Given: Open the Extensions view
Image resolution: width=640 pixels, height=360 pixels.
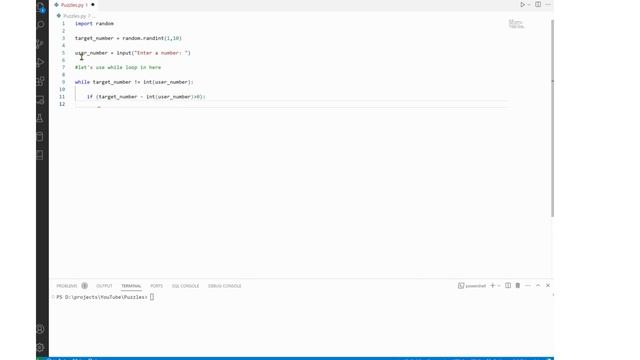Looking at the screenshot, I should pos(41,81).
